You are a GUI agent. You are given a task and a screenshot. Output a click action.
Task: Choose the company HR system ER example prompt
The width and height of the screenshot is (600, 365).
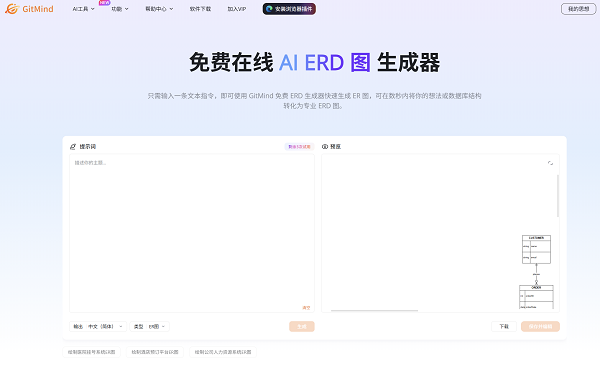tap(223, 352)
